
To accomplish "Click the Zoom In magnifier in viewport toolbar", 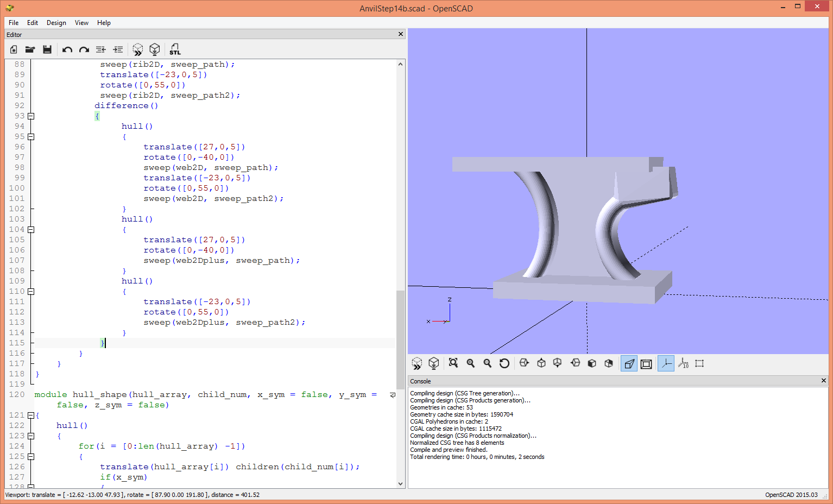I will click(470, 363).
